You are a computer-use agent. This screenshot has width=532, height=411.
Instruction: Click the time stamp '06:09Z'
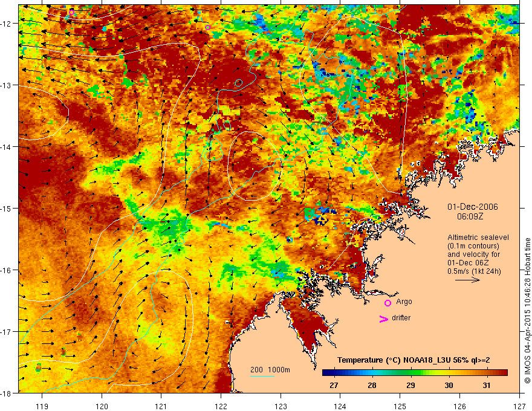(470, 216)
